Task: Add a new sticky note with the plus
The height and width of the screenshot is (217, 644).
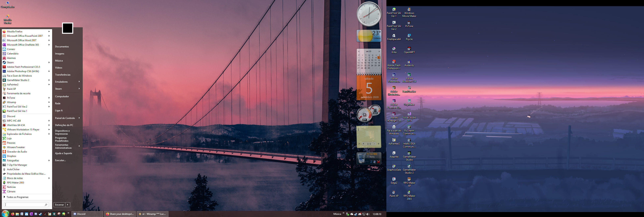Action: (379, 144)
